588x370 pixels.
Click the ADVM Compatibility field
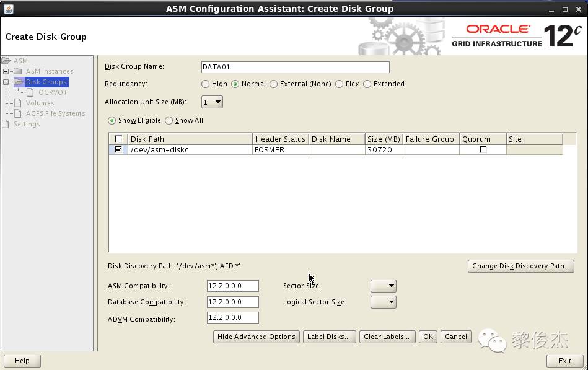pos(233,317)
